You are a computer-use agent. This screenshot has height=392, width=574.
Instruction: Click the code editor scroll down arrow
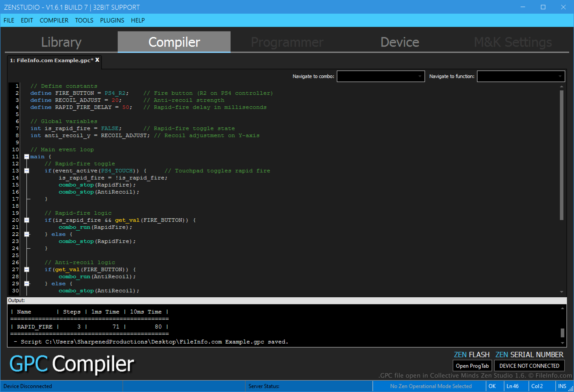(561, 292)
